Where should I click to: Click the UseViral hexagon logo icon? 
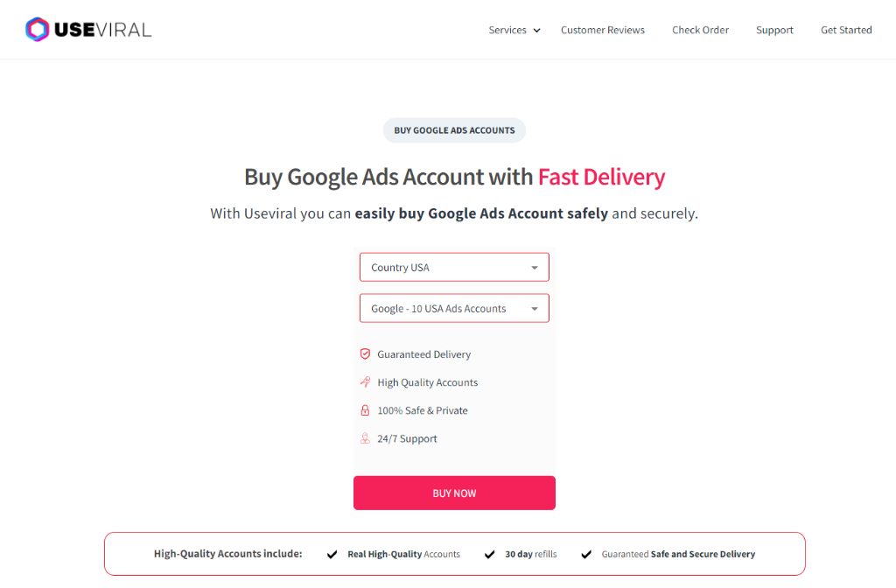click(x=37, y=29)
